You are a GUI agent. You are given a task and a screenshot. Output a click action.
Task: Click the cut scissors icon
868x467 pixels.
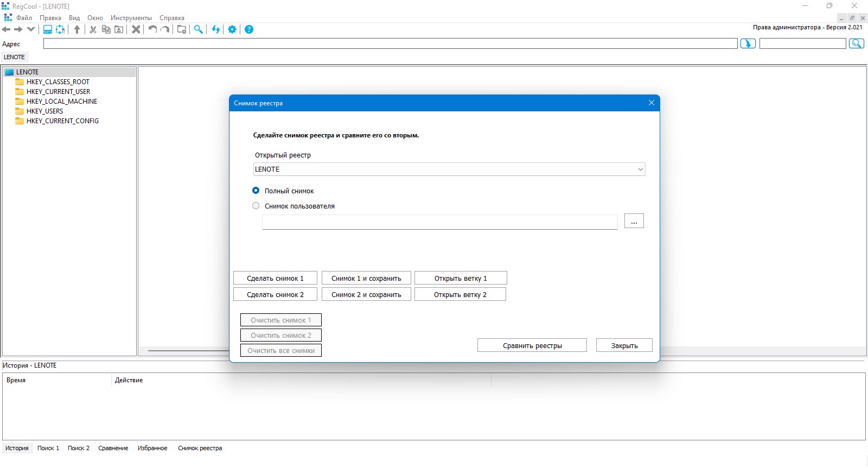93,29
